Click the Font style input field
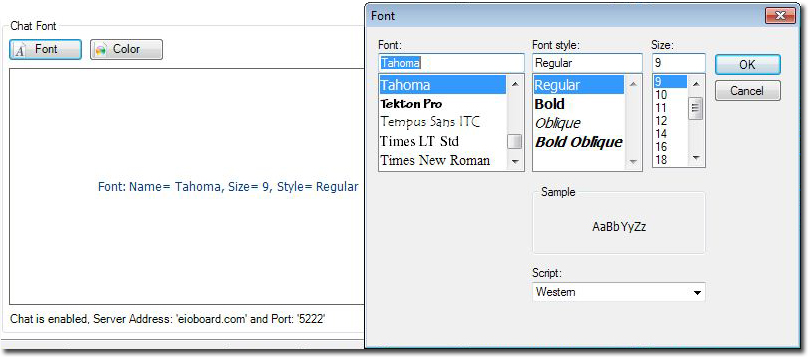 click(x=587, y=63)
